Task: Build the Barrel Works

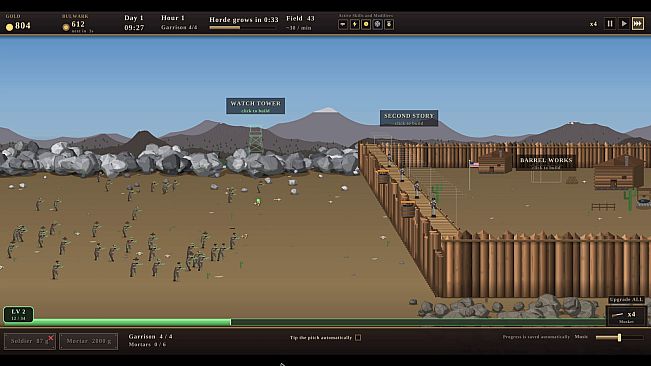Action: pos(546,163)
